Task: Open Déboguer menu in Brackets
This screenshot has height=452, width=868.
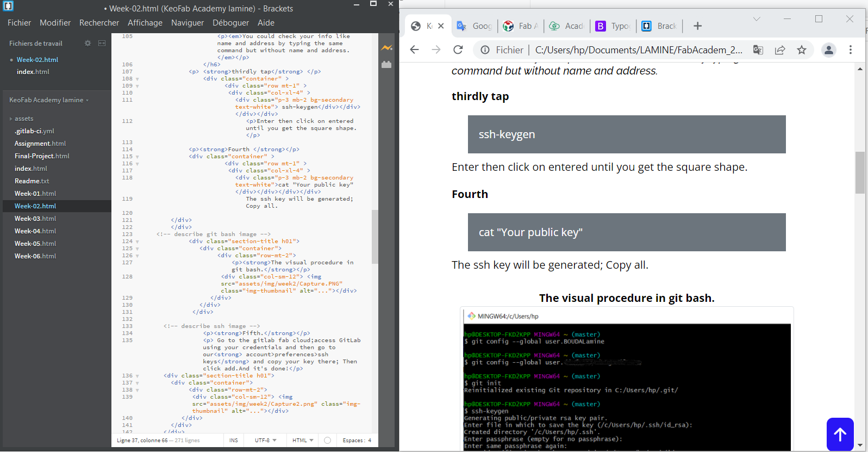Action: pos(230,23)
